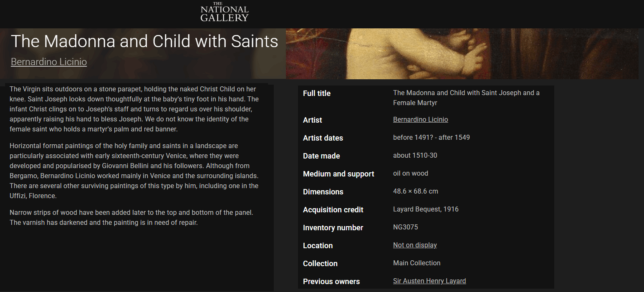
Task: Click the painting detail banner image
Action: tap(462, 54)
